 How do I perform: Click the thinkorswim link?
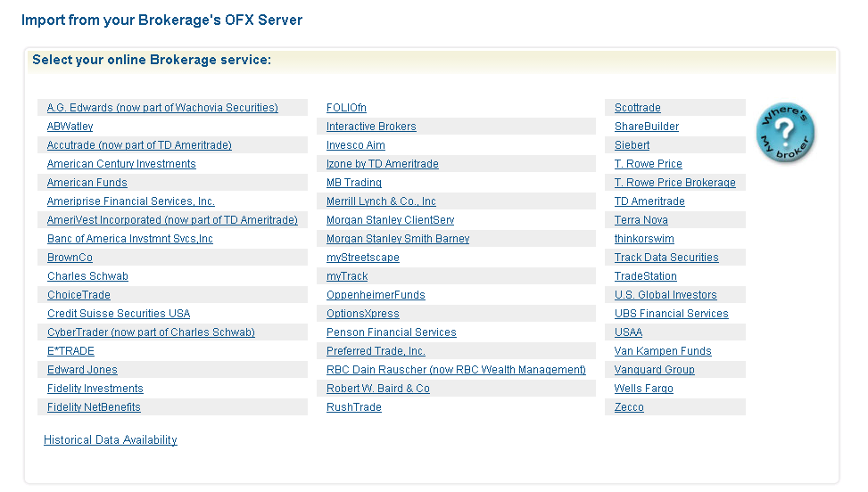click(644, 239)
